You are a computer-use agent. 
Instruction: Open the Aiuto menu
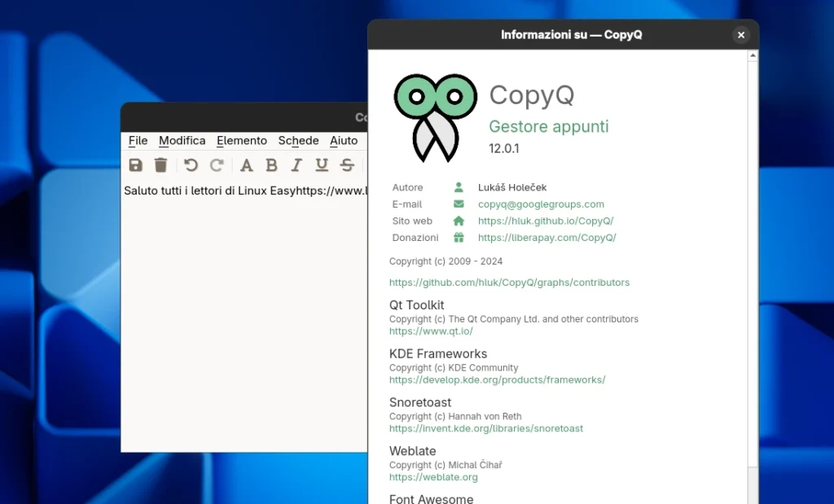coord(344,140)
